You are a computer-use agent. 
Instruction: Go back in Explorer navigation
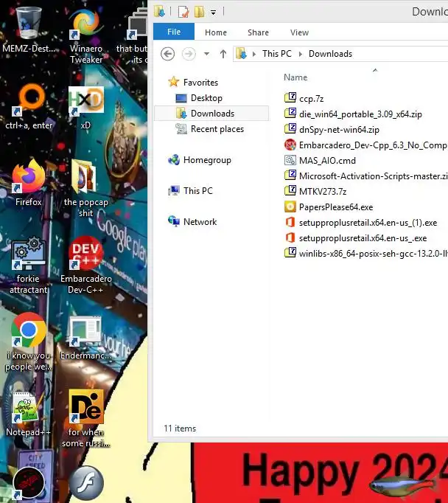click(x=167, y=54)
